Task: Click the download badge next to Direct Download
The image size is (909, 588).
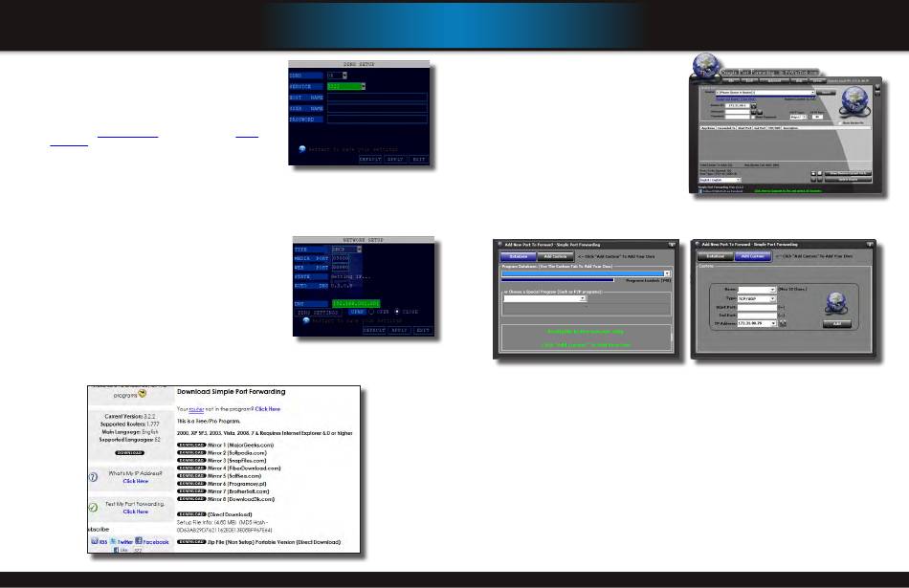Action: click(x=191, y=513)
